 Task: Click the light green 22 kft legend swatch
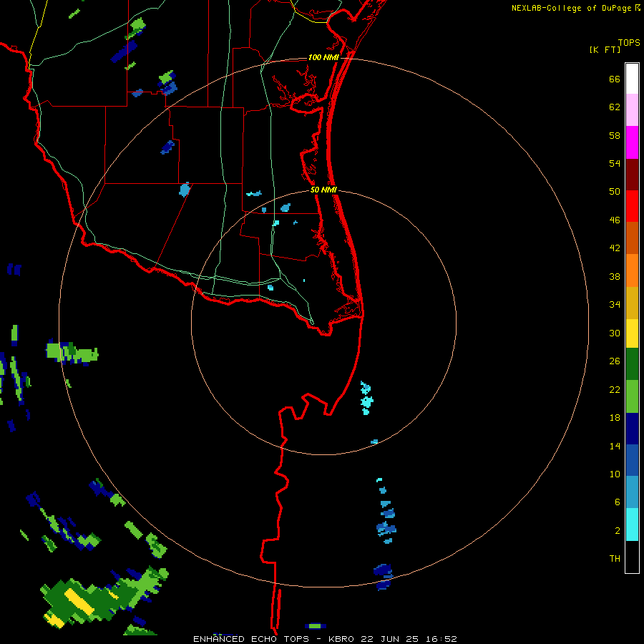[x=632, y=396]
